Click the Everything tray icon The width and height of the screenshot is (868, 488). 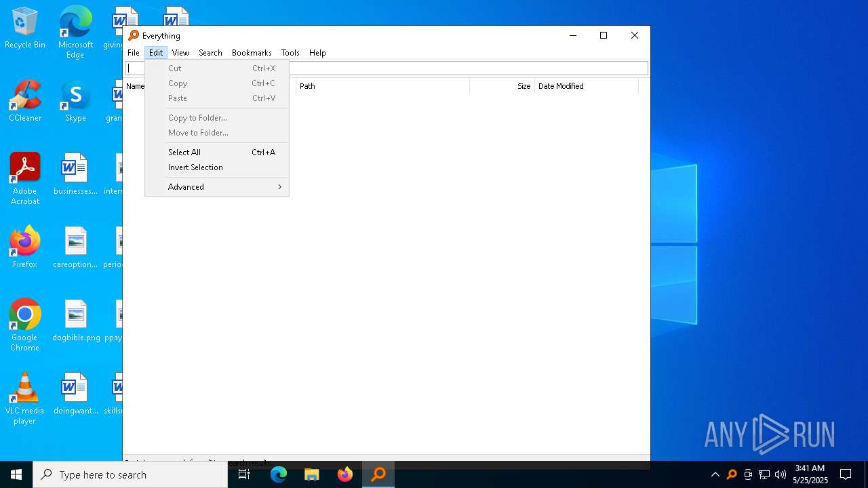tap(732, 474)
